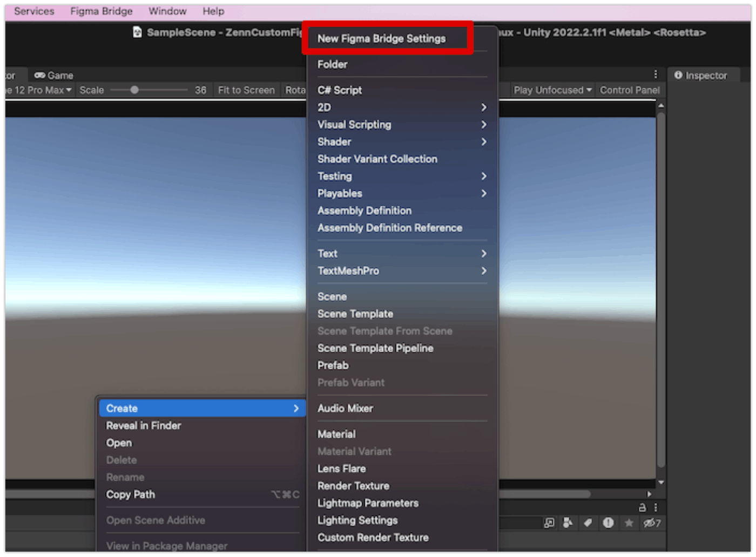Click the SampleScene document icon in title bar

(138, 32)
